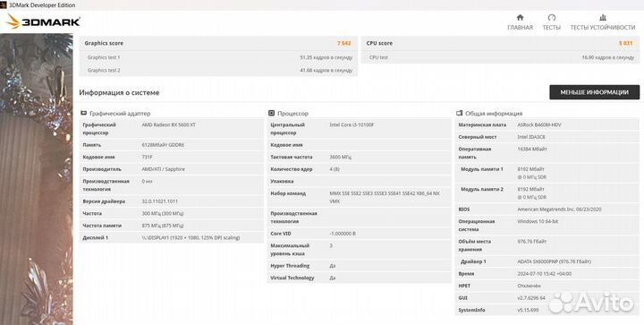Select the 6128МБайт GDDR6 memory value
Viewport: 644px width, 325px height.
(x=163, y=145)
